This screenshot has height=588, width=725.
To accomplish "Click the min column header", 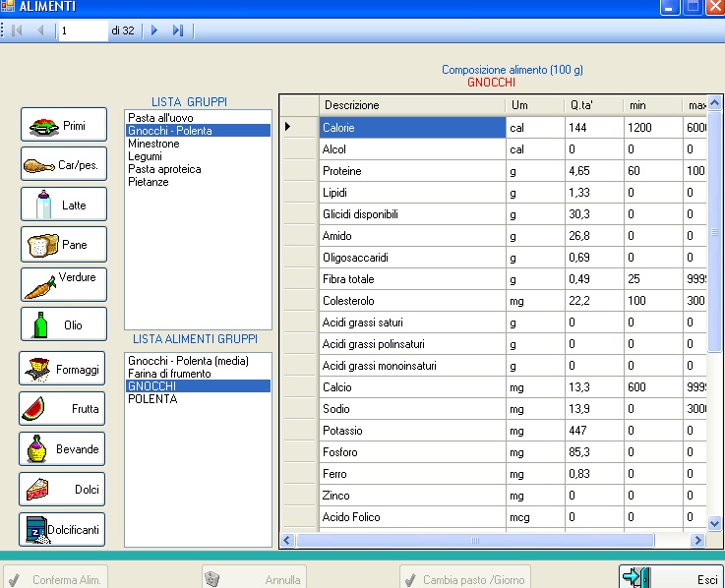I will coord(653,105).
